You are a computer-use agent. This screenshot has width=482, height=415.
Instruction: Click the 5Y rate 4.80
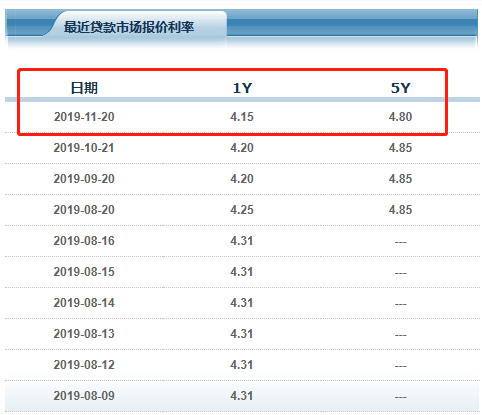point(400,117)
